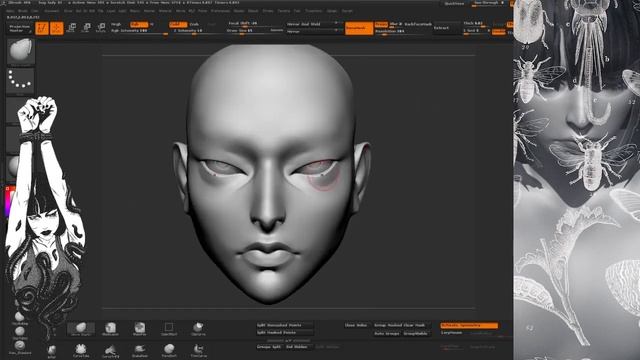Click Split Unmasked Points

click(x=284, y=325)
